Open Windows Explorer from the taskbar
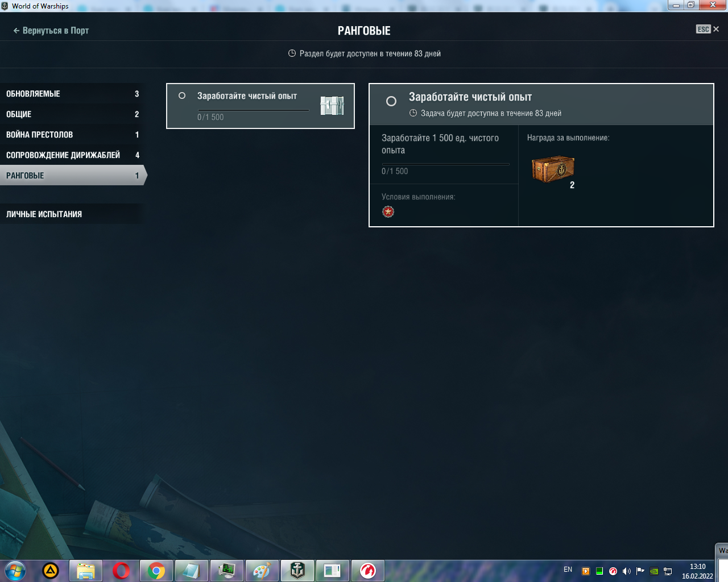Image resolution: width=728 pixels, height=582 pixels. (86, 571)
